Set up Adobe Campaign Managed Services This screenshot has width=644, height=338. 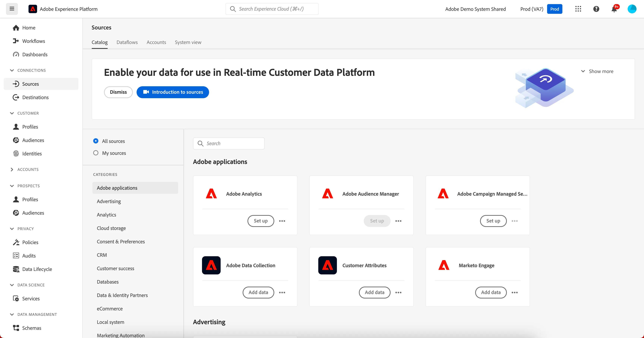[493, 221]
